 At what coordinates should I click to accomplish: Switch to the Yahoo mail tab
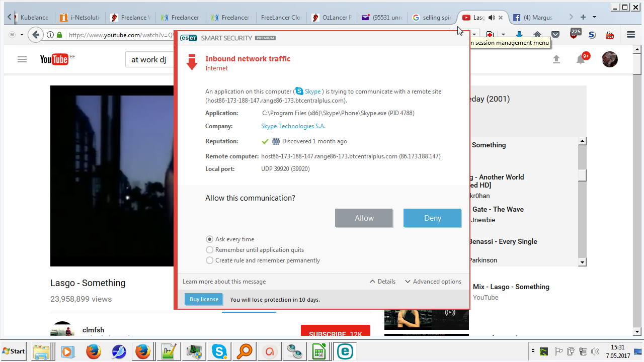[x=382, y=18]
